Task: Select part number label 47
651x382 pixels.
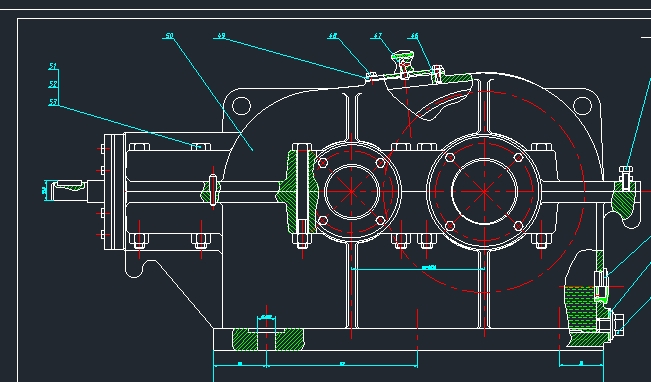Action: coord(377,36)
